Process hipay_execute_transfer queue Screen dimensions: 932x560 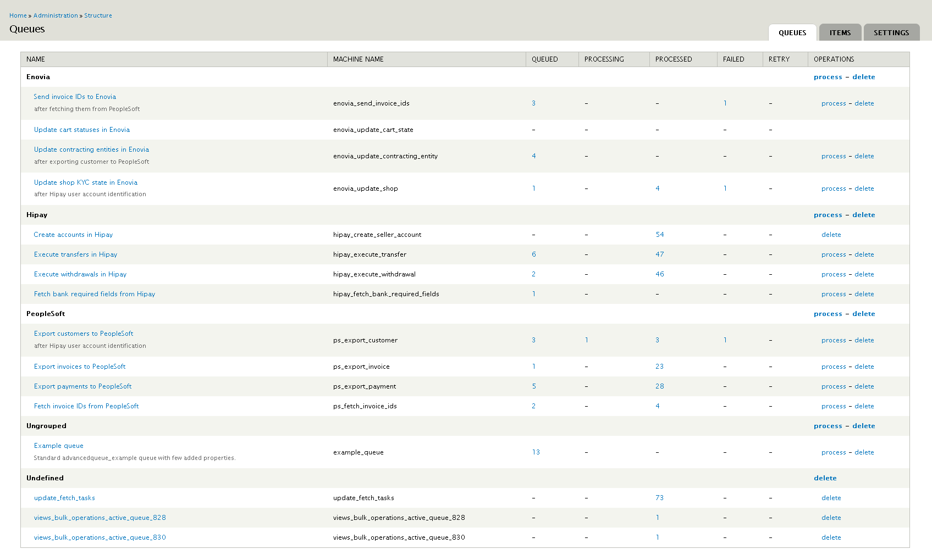(834, 254)
